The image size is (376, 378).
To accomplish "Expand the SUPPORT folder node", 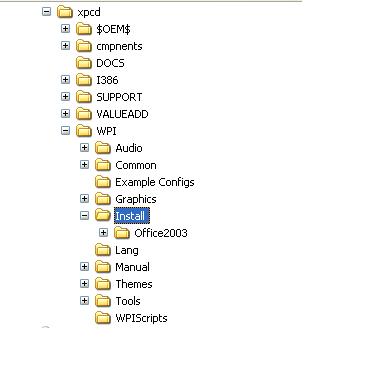I will pyautogui.click(x=66, y=97).
